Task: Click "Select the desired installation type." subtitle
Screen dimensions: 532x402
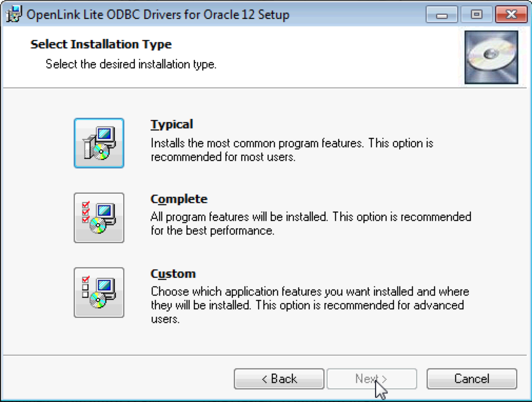Action: 131,64
